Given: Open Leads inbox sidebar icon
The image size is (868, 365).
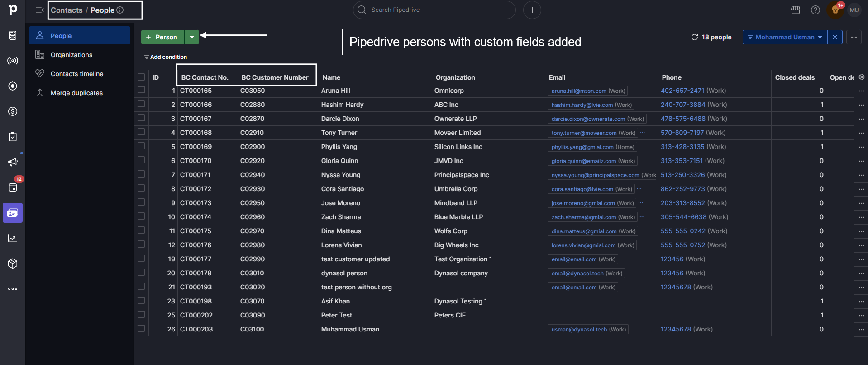Looking at the screenshot, I should [13, 35].
